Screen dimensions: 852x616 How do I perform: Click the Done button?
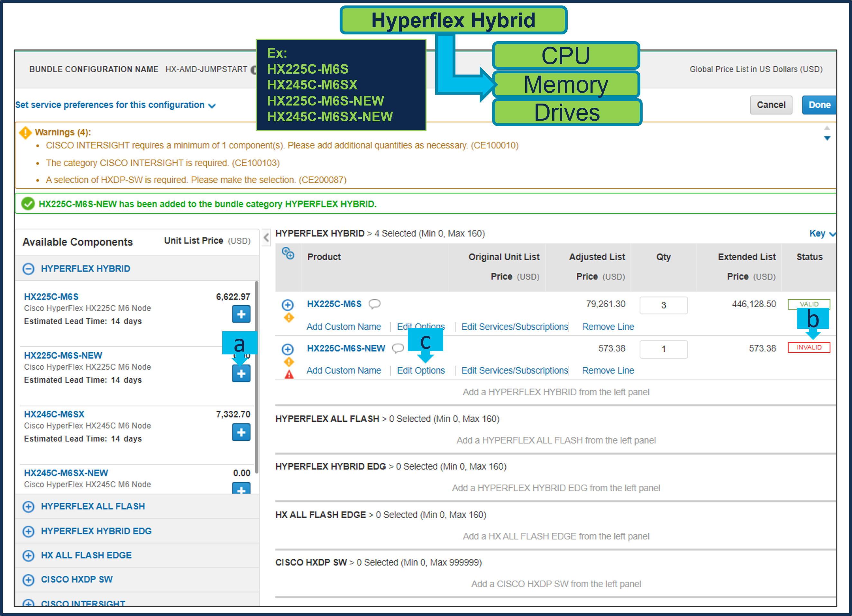tap(819, 105)
